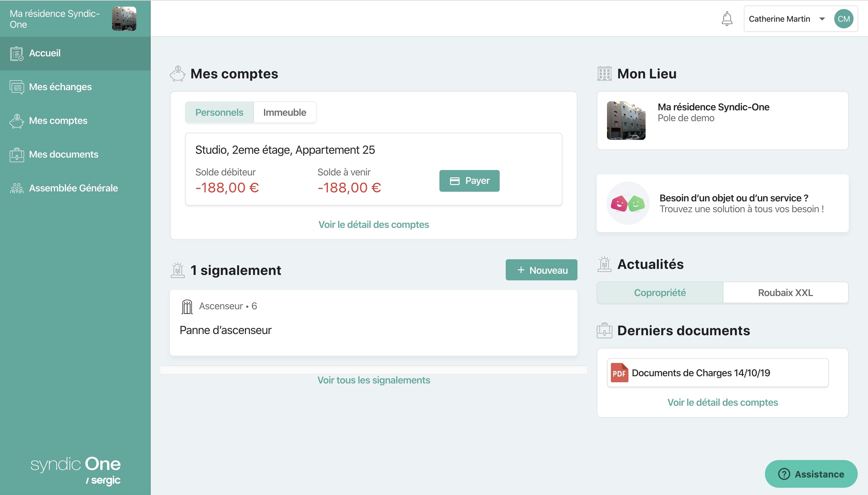868x495 pixels.
Task: Click Voir le détail des comptes under Derniers documents
Action: click(722, 402)
